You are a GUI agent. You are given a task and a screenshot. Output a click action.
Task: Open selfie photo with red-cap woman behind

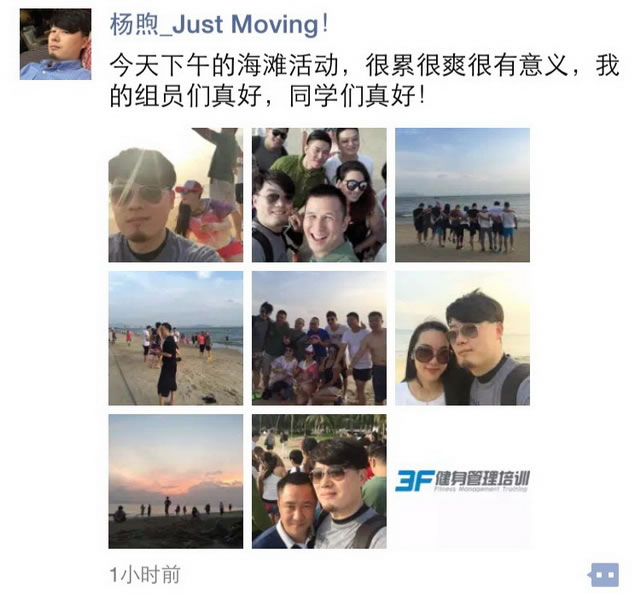pyautogui.click(x=176, y=195)
